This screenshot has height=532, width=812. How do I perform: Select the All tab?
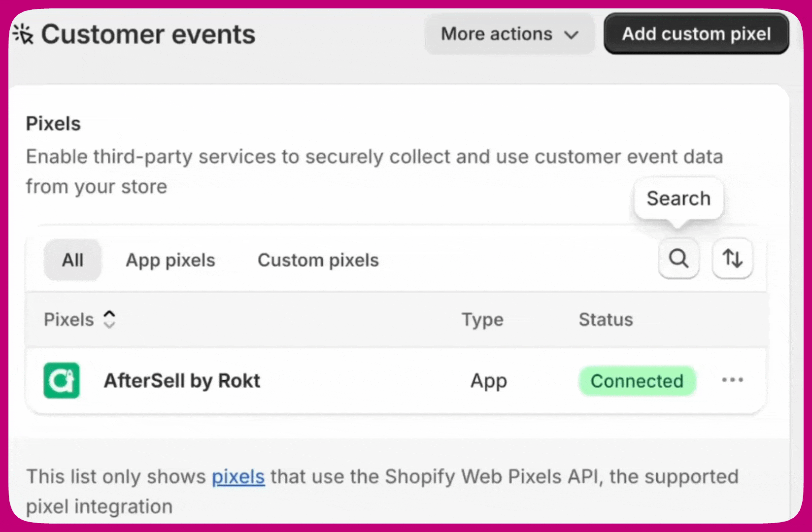pyautogui.click(x=72, y=260)
